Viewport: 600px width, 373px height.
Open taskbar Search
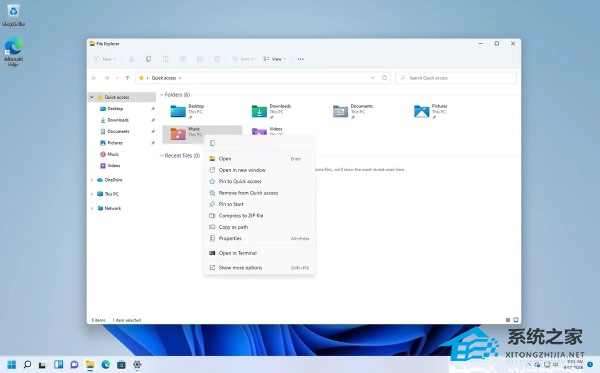27,365
